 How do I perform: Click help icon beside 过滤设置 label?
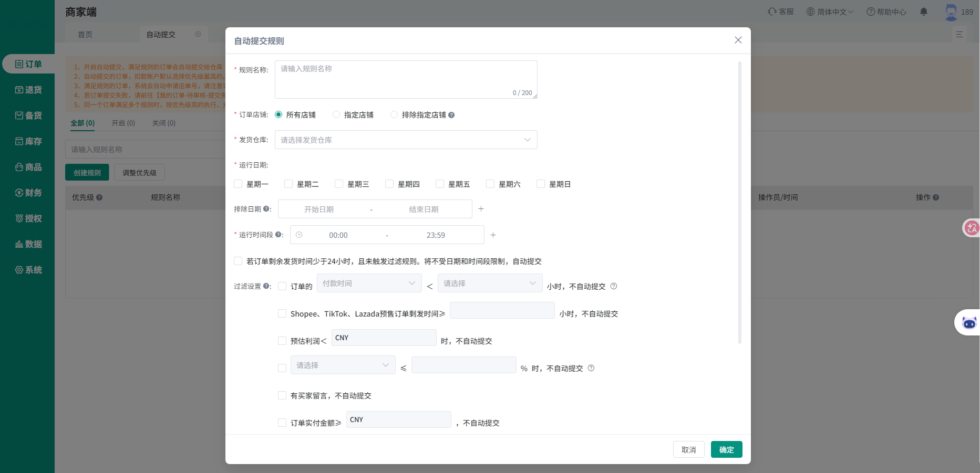point(266,286)
